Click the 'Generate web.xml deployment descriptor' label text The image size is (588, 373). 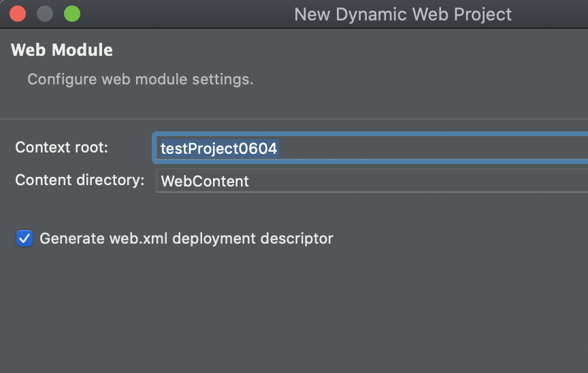click(x=186, y=238)
